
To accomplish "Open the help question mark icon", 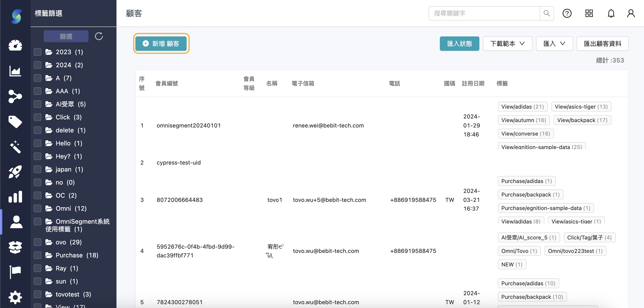I will (567, 13).
